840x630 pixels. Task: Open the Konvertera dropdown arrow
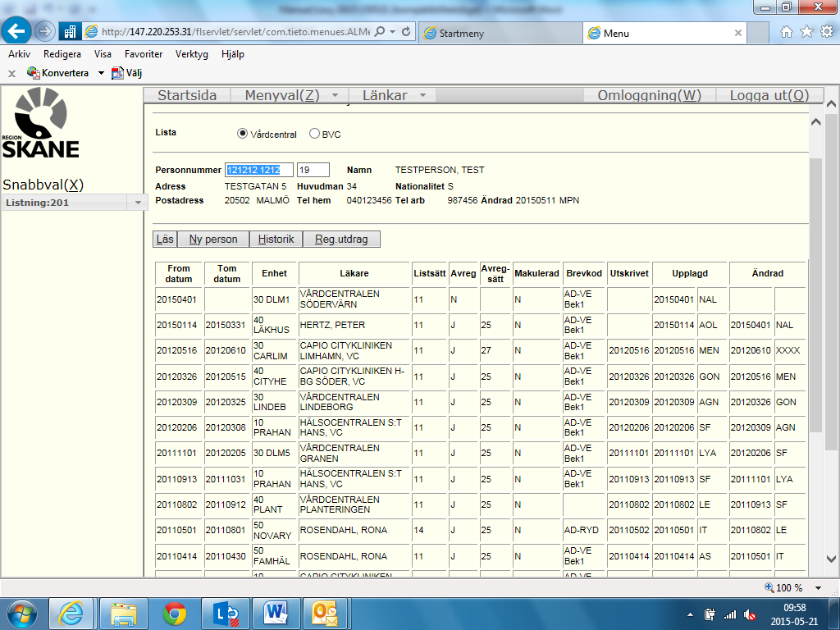pos(101,73)
